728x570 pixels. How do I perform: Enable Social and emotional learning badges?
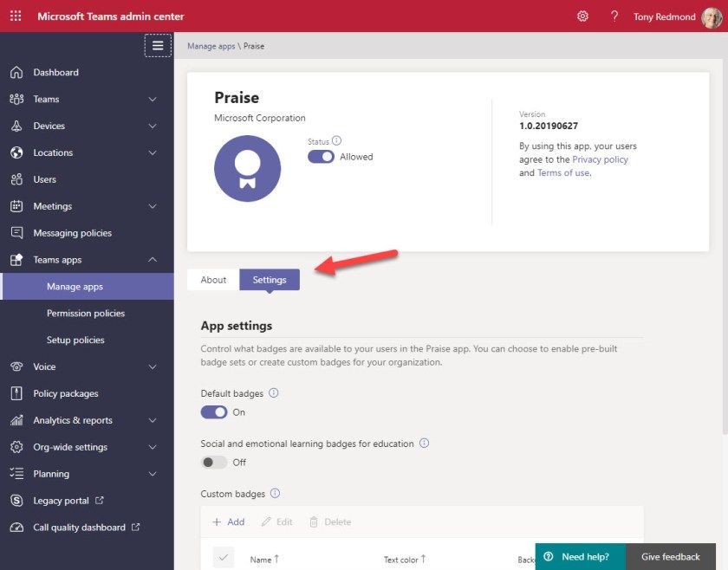(215, 462)
